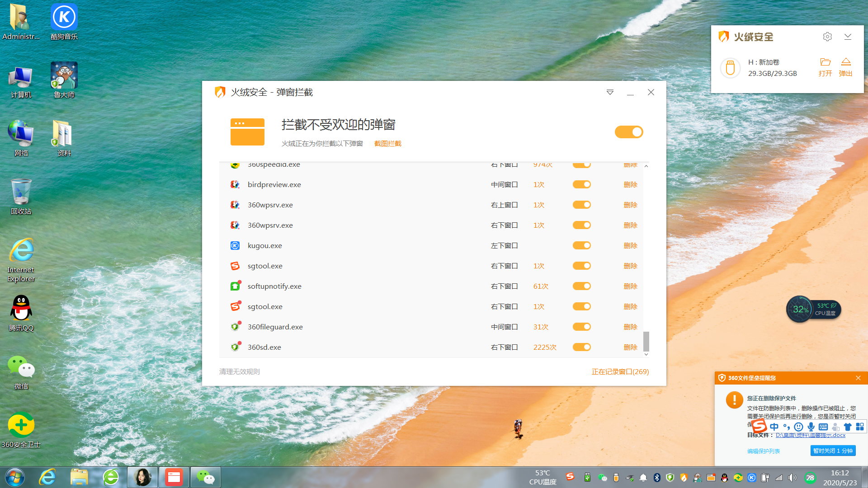Viewport: 868px width, 488px height.
Task: Select the 计算机 desktop icon
Action: [x=21, y=81]
